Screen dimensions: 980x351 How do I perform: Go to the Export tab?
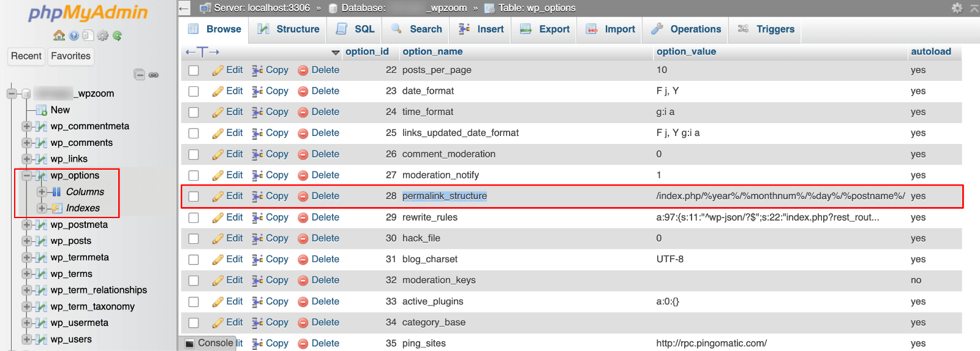545,29
